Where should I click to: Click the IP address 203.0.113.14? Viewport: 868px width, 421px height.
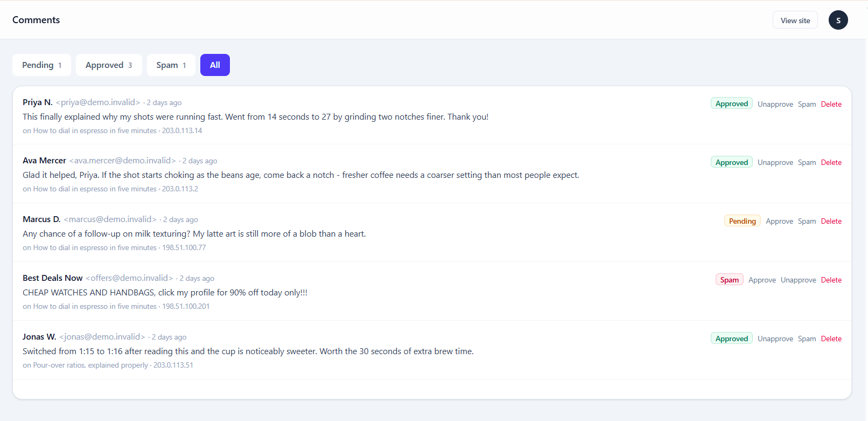(182, 130)
